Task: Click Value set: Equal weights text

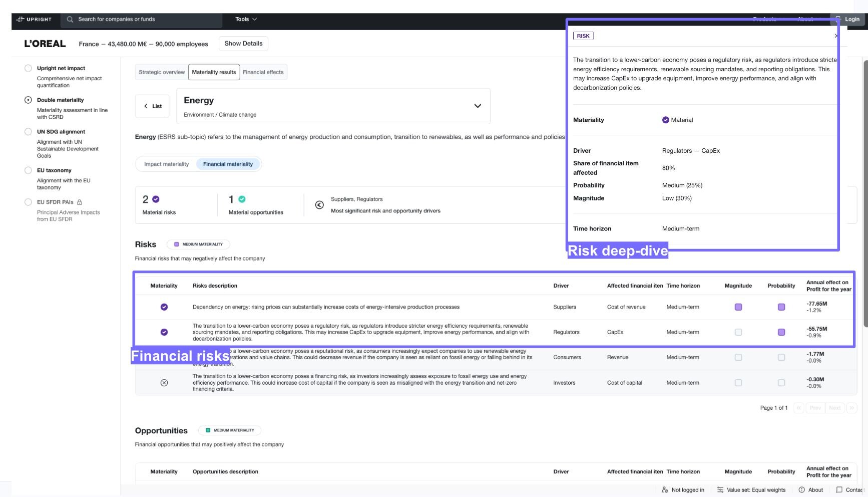Action: 756,490
